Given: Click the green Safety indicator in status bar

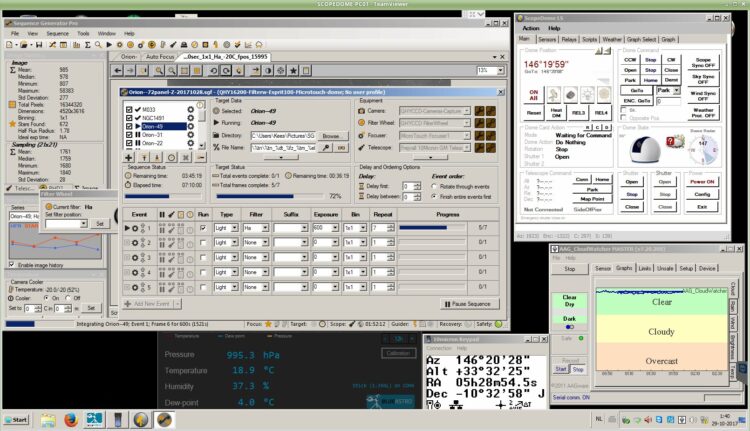Looking at the screenshot, I should click(498, 324).
